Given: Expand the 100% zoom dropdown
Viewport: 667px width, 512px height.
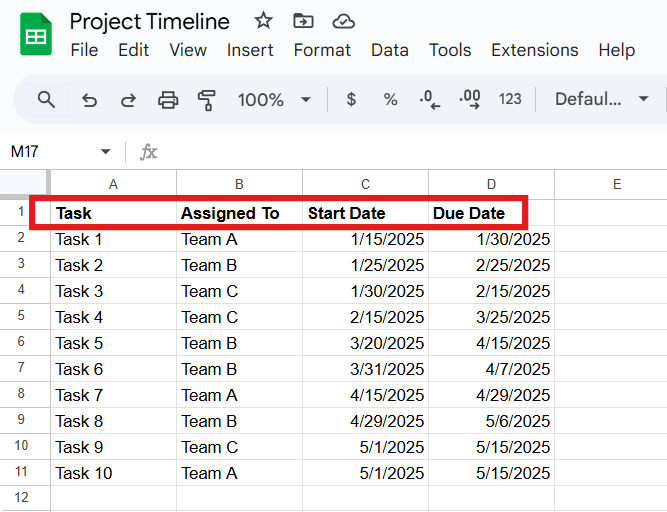Looking at the screenshot, I should pyautogui.click(x=306, y=99).
